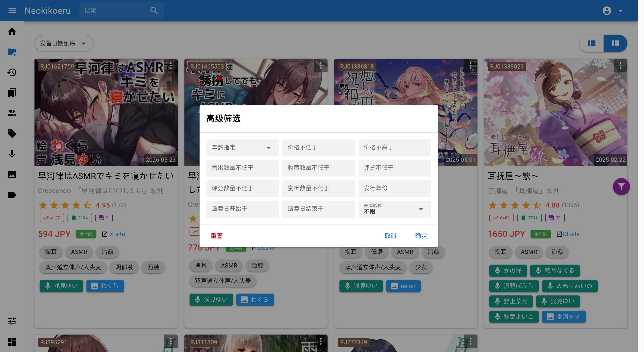Image resolution: width=644 pixels, height=352 pixels.
Task: Click the 确定 confirm button
Action: coord(421,236)
